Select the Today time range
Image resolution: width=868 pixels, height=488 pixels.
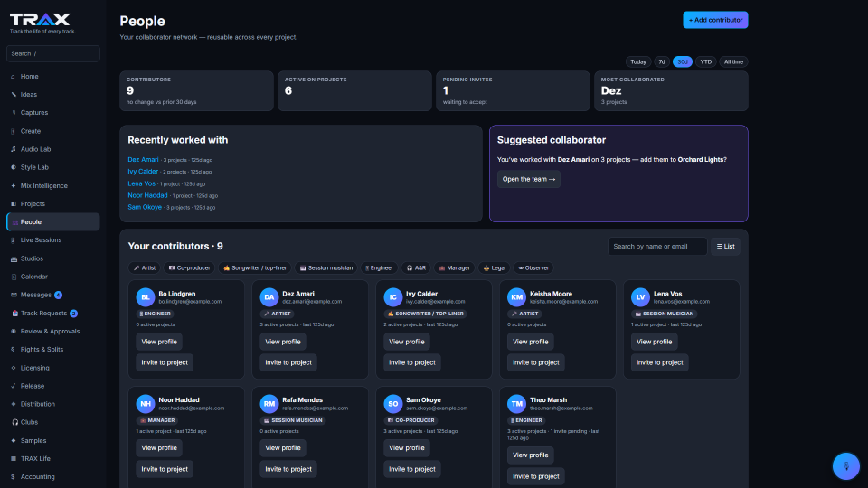[638, 62]
